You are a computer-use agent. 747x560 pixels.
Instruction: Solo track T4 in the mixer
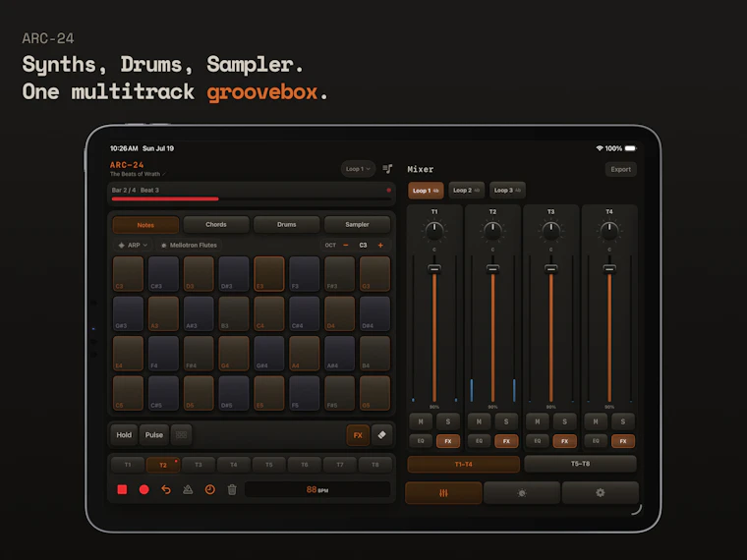(622, 421)
